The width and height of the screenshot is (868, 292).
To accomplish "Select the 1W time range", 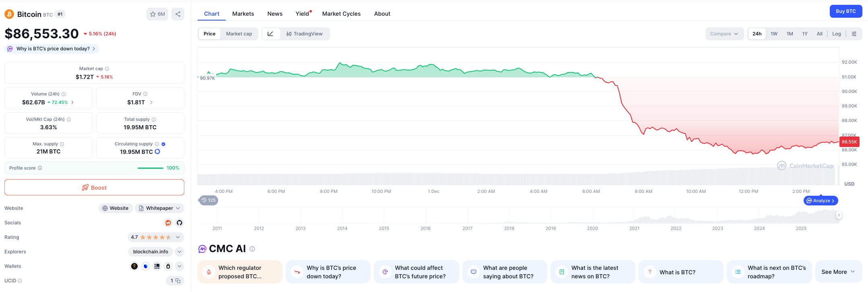I will click(774, 34).
